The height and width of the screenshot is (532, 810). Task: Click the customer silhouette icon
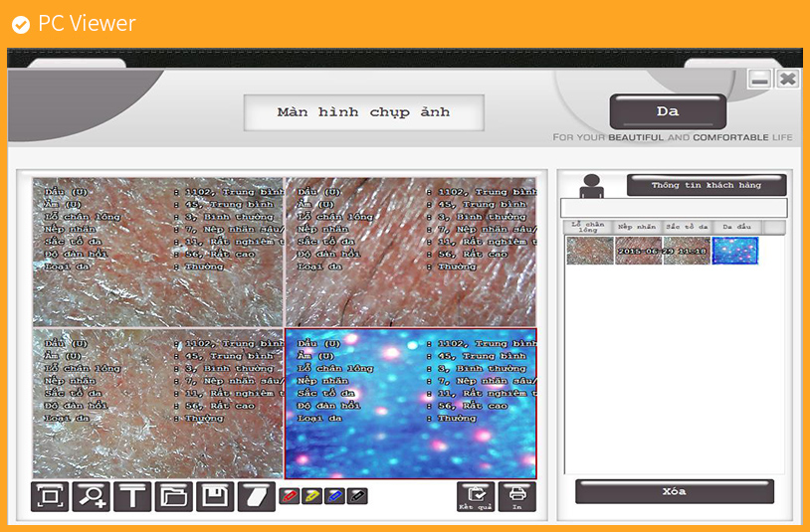pos(591,186)
